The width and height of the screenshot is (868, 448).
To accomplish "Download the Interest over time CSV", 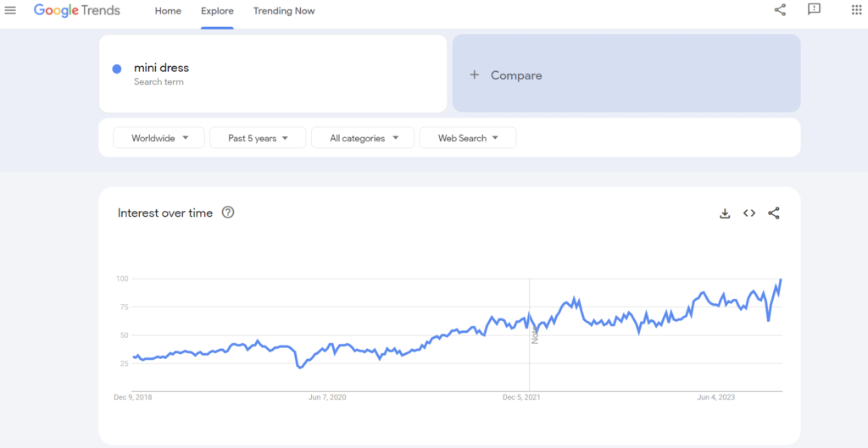I will 725,213.
